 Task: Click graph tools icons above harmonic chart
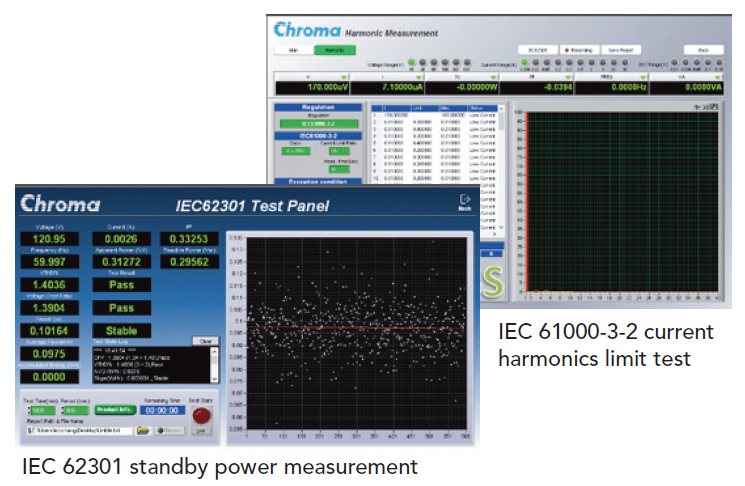(705, 107)
